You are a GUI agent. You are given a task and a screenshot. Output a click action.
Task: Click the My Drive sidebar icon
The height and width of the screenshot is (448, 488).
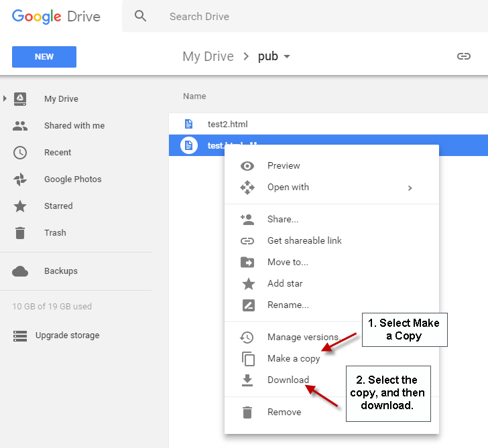[x=20, y=99]
